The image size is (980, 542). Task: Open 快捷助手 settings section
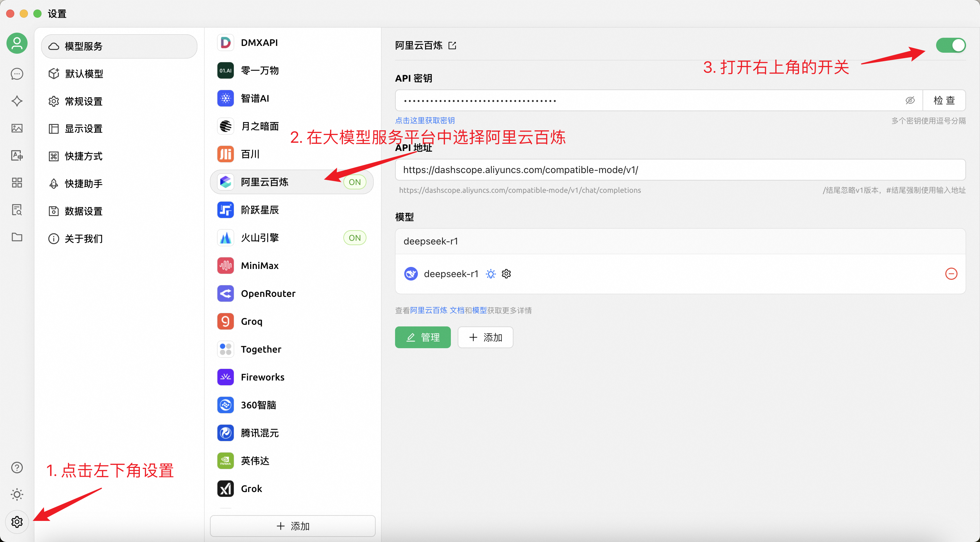pyautogui.click(x=119, y=184)
